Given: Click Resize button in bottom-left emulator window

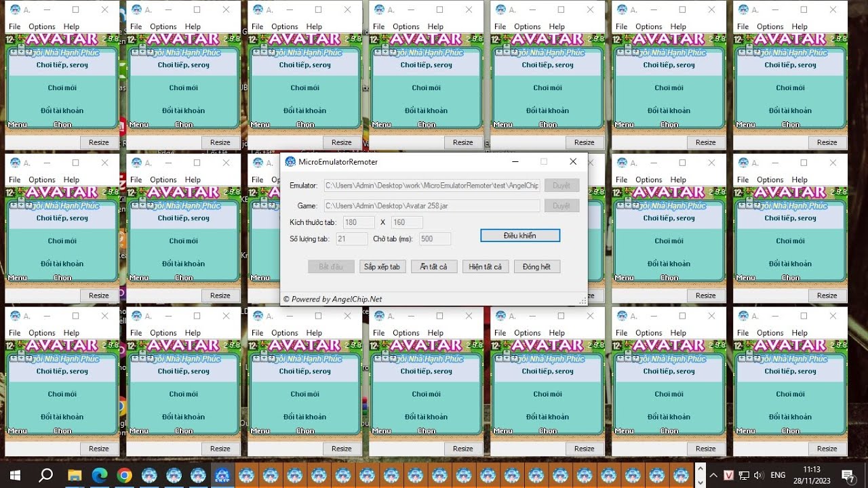Looking at the screenshot, I should [99, 449].
